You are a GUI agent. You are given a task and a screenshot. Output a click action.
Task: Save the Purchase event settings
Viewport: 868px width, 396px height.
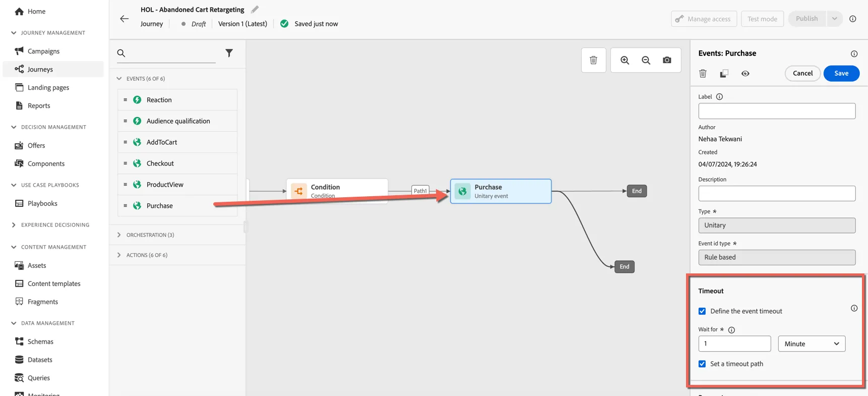[841, 73]
